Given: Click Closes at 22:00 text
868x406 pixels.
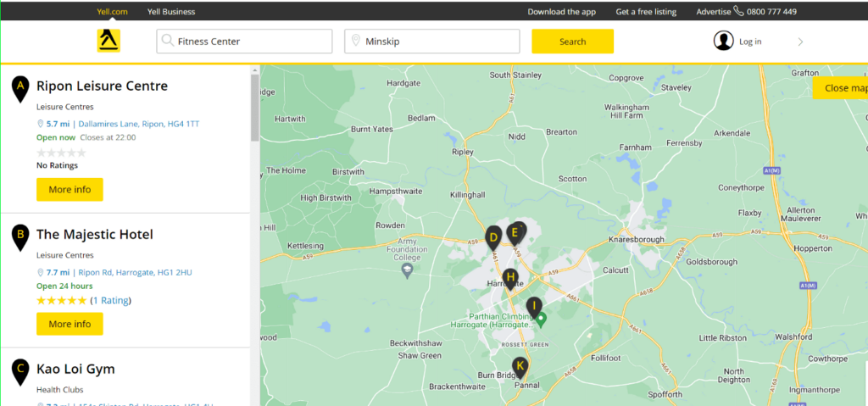Looking at the screenshot, I should click(108, 137).
